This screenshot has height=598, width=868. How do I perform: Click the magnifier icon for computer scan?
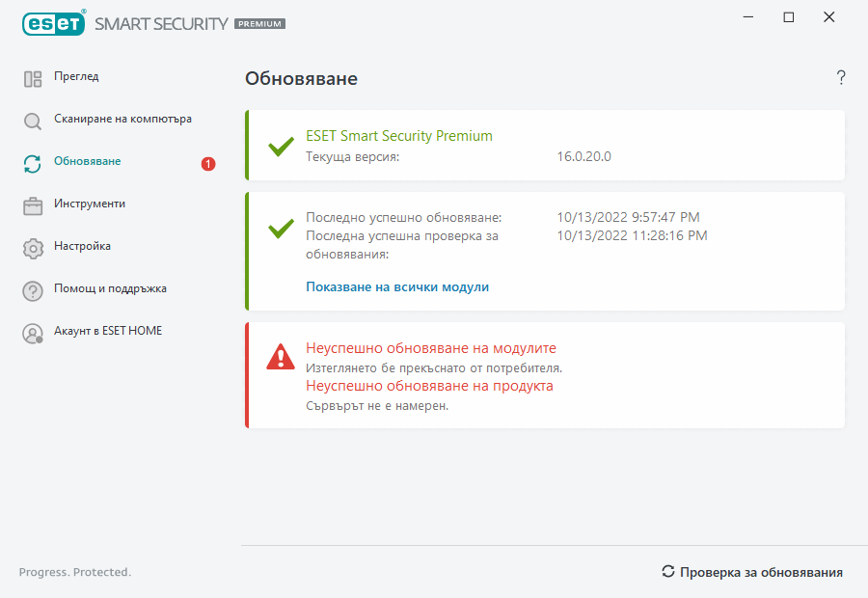pos(33,122)
